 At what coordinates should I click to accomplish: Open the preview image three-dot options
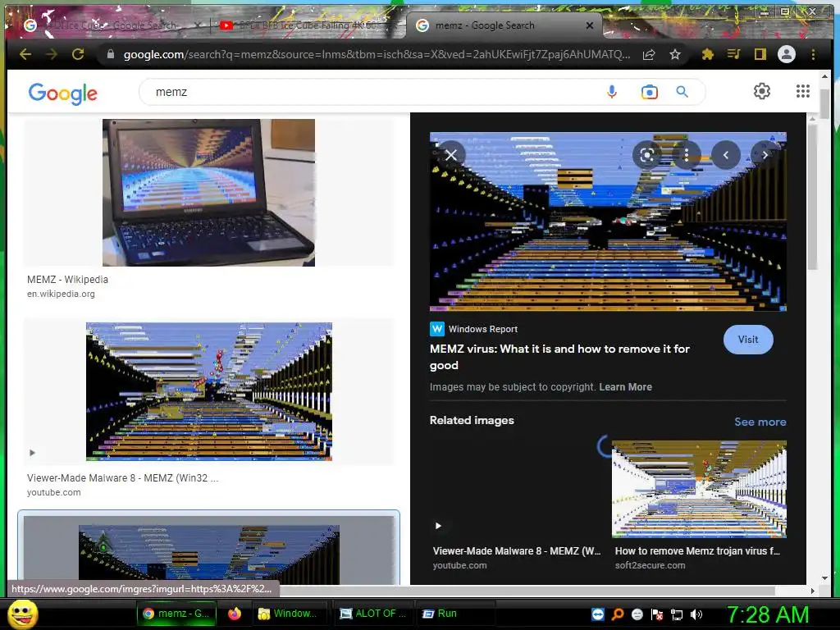687,155
